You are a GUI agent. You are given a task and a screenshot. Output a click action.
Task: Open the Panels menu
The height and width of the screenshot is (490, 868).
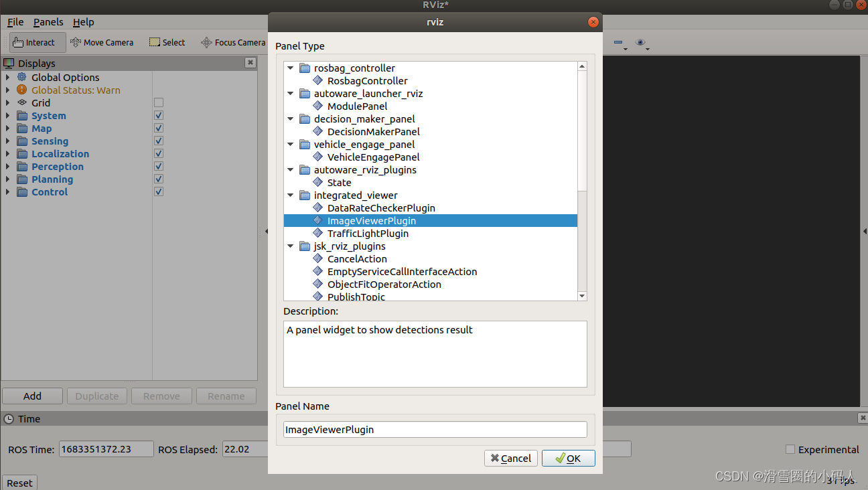click(48, 22)
